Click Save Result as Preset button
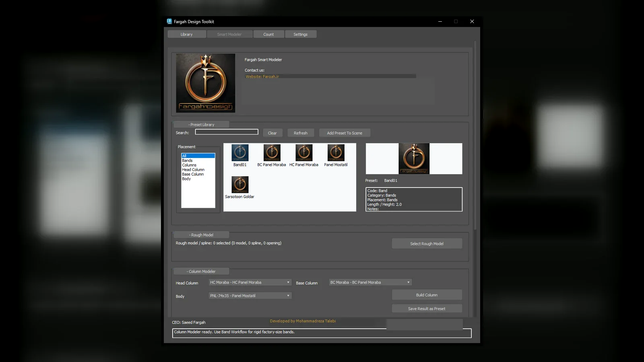 pos(427,309)
